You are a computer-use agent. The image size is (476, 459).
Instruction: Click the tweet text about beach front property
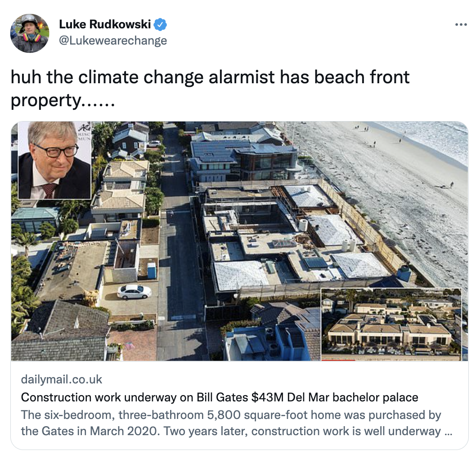tap(210, 88)
